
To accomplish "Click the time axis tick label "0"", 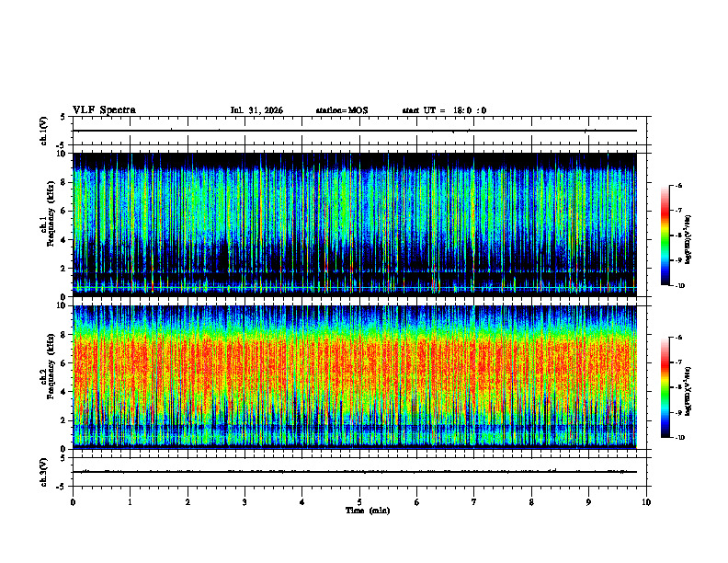I will (73, 502).
